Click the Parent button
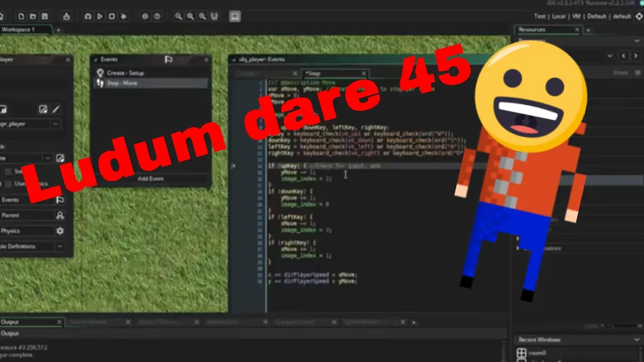Image resolution: width=644 pixels, height=362 pixels. pyautogui.click(x=33, y=215)
